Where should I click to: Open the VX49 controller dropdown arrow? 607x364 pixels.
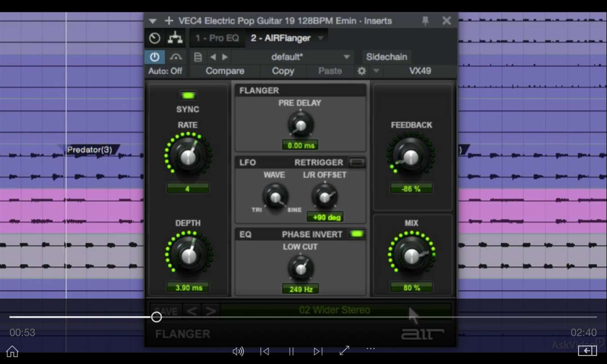377,71
